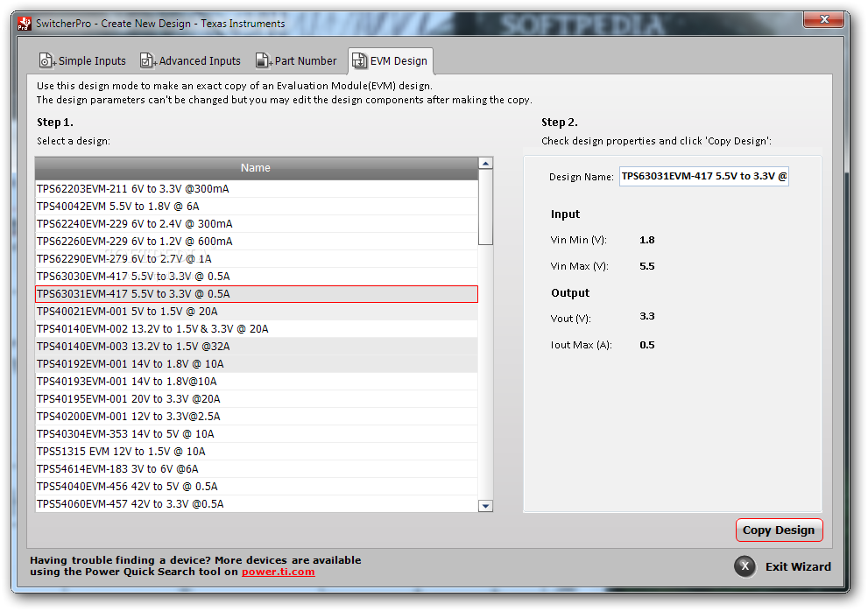
Task: Open the Part Number tab
Action: [296, 61]
